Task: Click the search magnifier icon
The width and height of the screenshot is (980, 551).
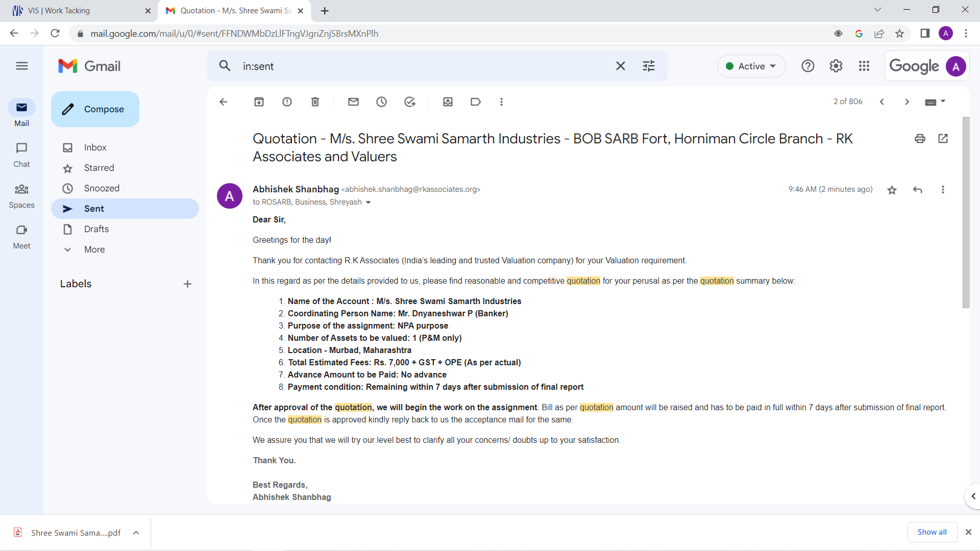Action: coord(225,66)
